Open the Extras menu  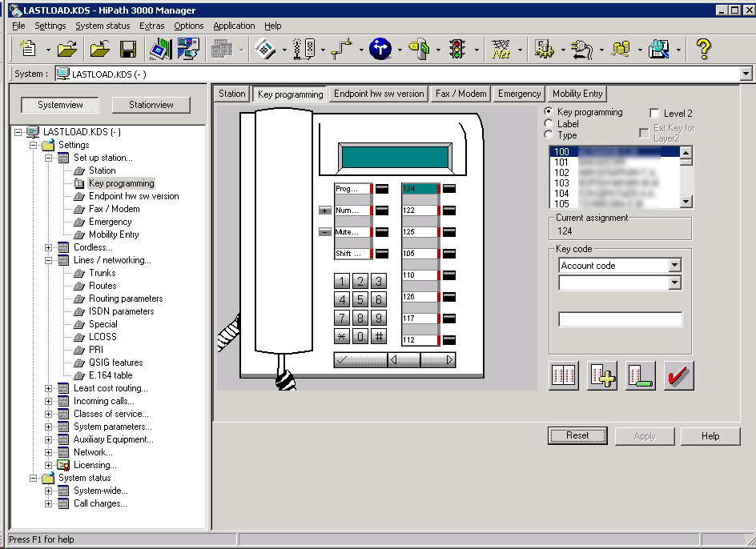[x=152, y=26]
